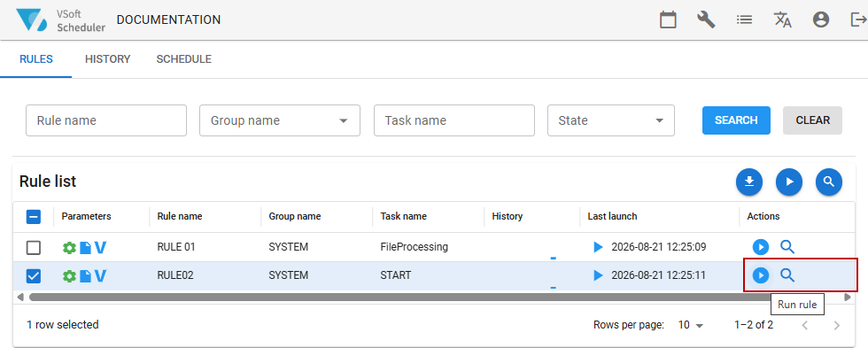Open the user account icon
This screenshot has width=868, height=348.
(x=821, y=19)
